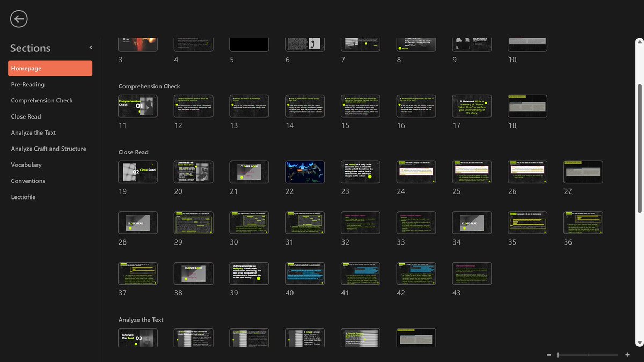Open slide 13 thumbnail

[x=249, y=106]
